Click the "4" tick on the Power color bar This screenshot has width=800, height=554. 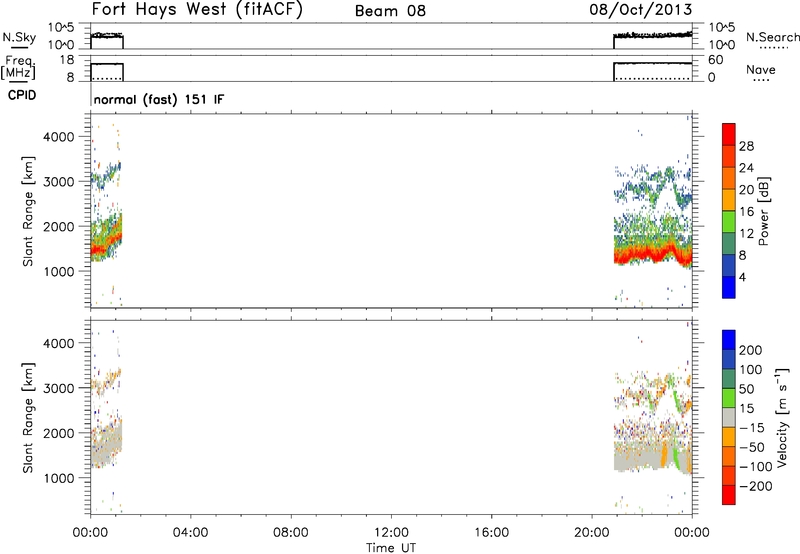point(742,277)
